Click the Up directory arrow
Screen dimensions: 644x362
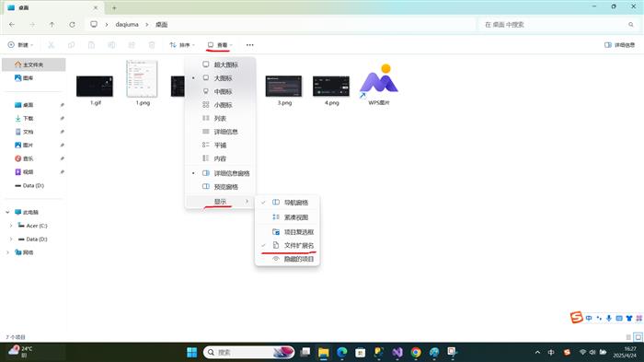[x=52, y=25]
